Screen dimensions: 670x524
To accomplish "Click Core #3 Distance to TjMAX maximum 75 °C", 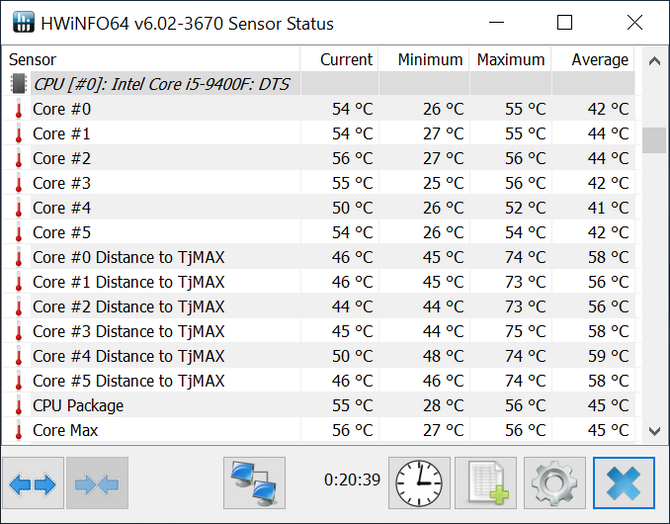I will [525, 331].
